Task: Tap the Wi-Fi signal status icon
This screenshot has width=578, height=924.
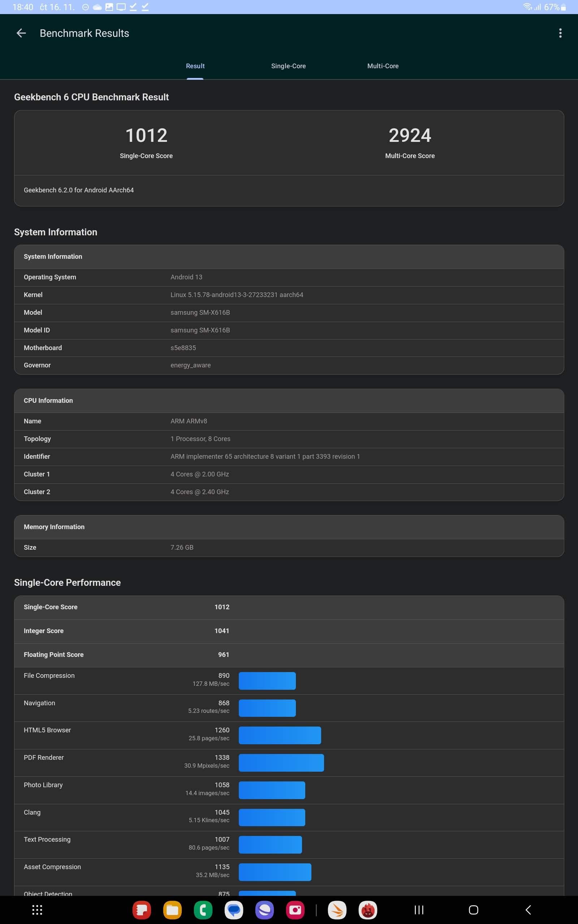Action: (527, 7)
